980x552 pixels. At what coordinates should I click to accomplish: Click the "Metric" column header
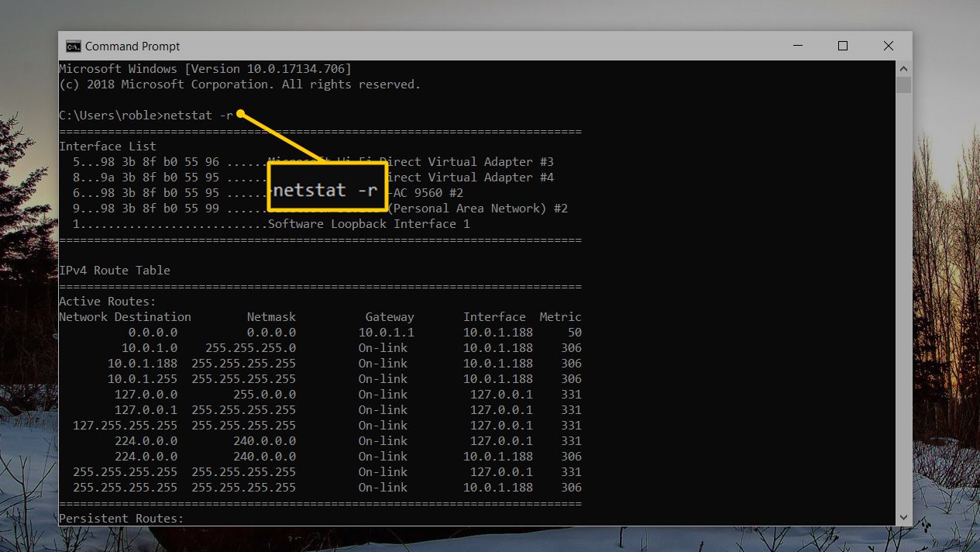point(560,317)
